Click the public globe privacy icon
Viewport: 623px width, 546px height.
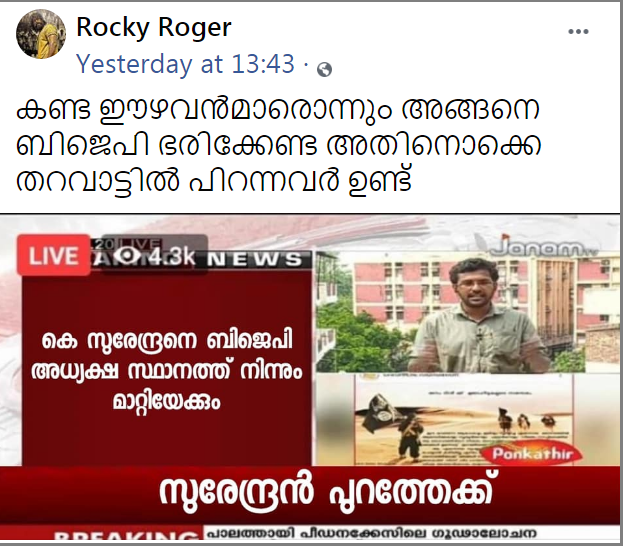pyautogui.click(x=324, y=70)
